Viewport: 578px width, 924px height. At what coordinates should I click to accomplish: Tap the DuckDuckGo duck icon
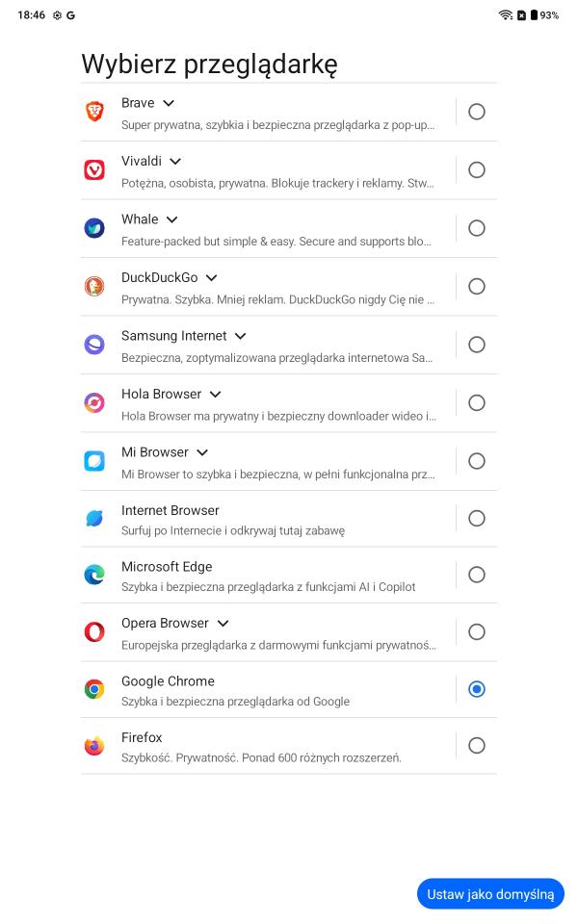click(x=94, y=286)
